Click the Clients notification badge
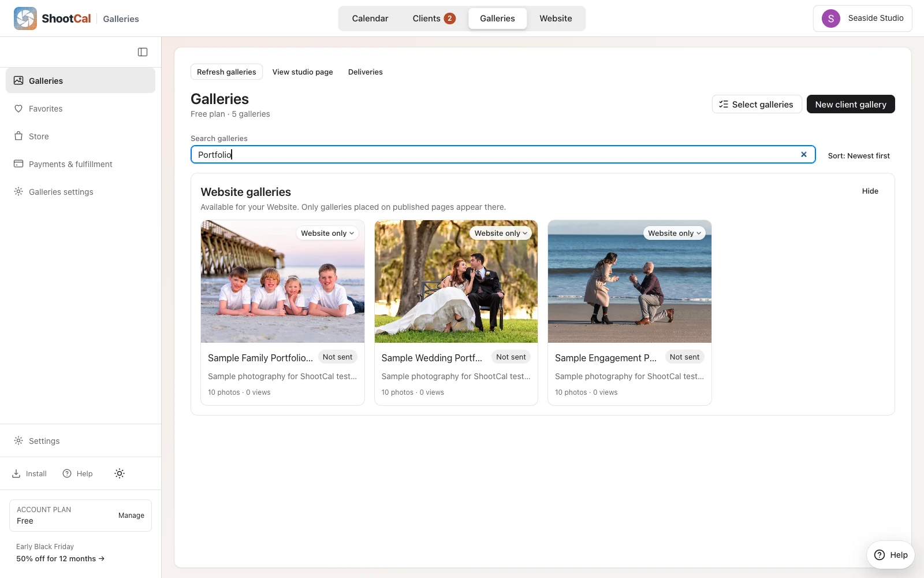Image resolution: width=924 pixels, height=578 pixels. (x=450, y=18)
